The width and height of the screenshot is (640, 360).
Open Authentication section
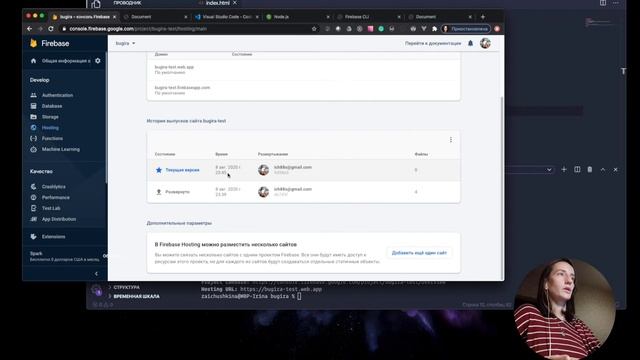(x=58, y=95)
